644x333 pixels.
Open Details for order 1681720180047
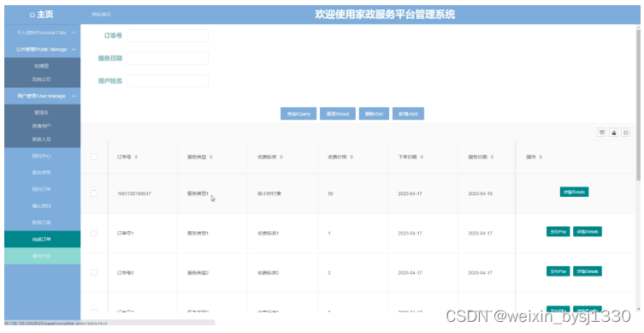coord(574,192)
